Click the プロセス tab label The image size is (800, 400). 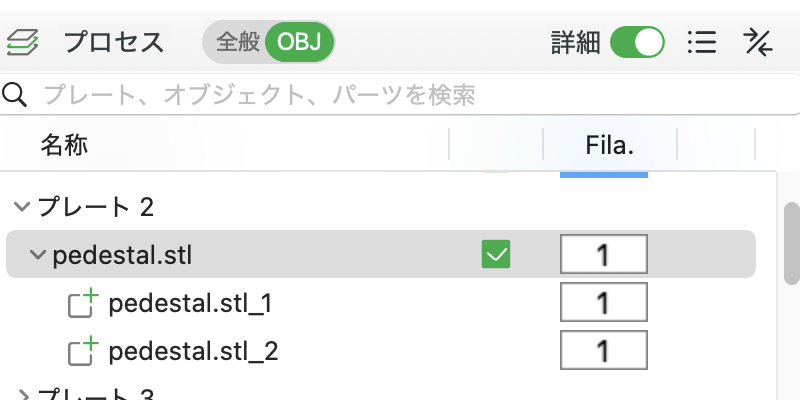pos(114,42)
